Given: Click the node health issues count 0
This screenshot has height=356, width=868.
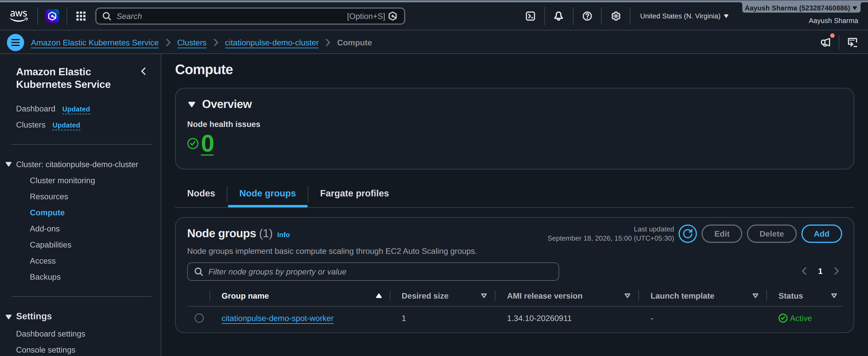Looking at the screenshot, I should point(207,144).
